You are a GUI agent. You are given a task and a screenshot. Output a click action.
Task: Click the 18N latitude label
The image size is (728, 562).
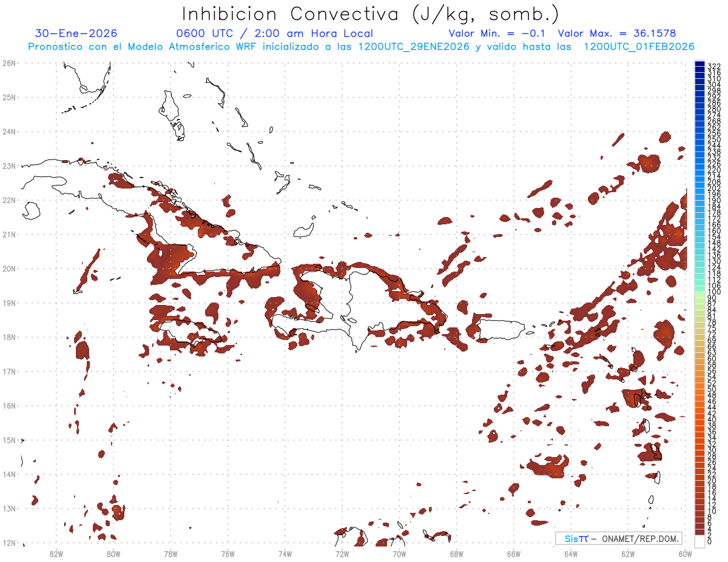[8, 337]
